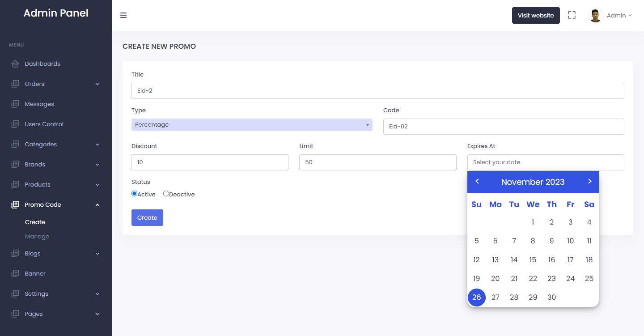Click the Admin Panel title link
The image size is (644, 336).
[x=56, y=13]
